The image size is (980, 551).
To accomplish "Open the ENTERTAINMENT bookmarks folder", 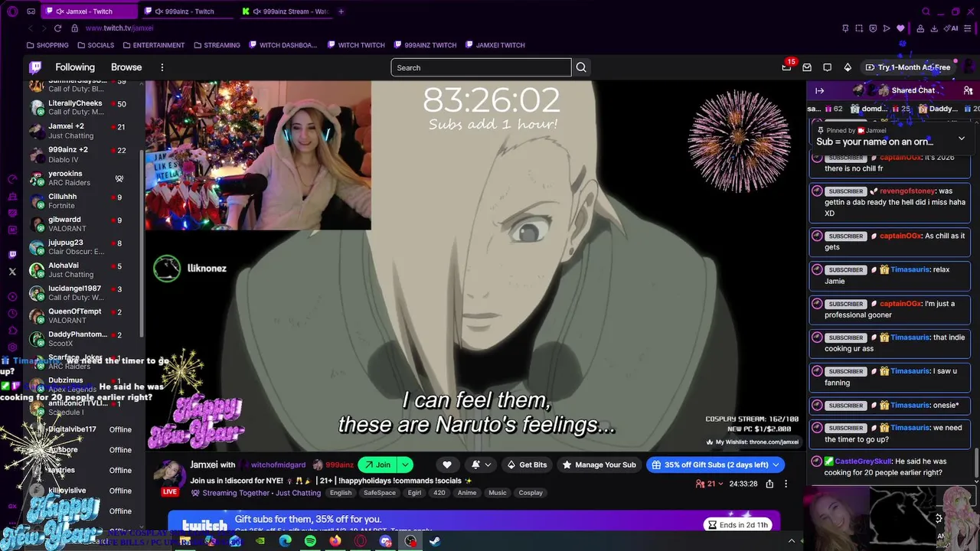I will click(x=153, y=45).
